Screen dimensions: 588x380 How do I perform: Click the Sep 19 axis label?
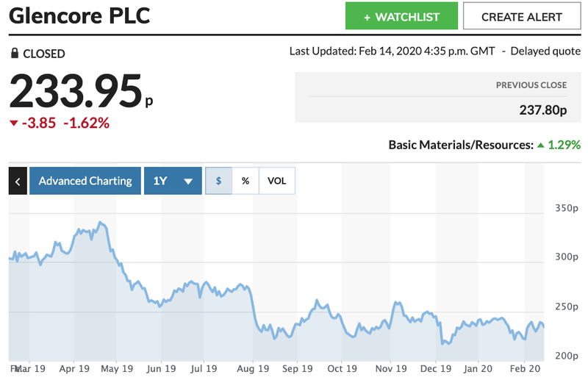(298, 369)
